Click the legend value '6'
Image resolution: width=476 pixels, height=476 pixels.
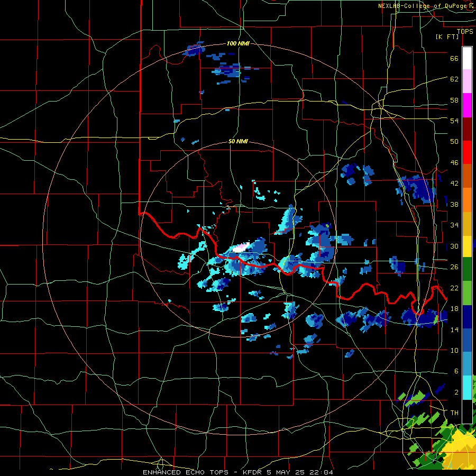[x=456, y=371]
